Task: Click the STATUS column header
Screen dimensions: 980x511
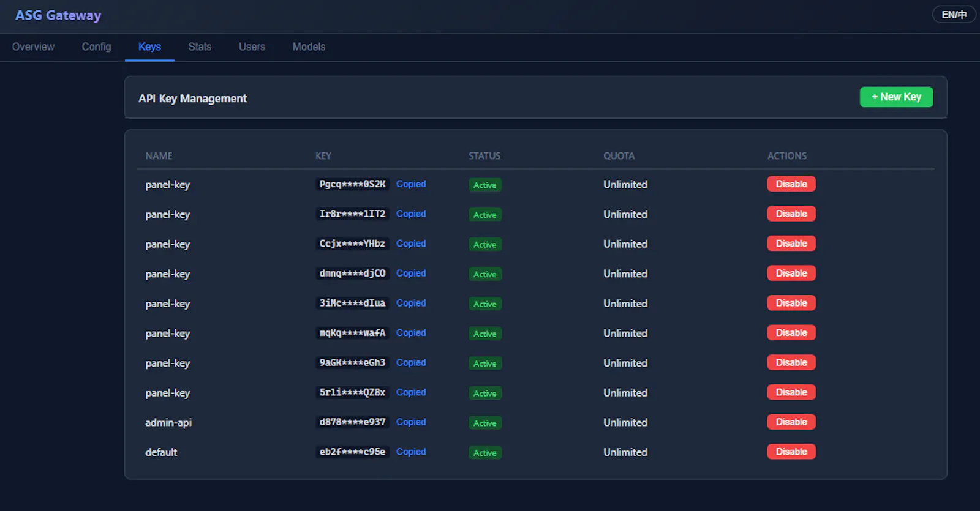Action: [x=484, y=156]
